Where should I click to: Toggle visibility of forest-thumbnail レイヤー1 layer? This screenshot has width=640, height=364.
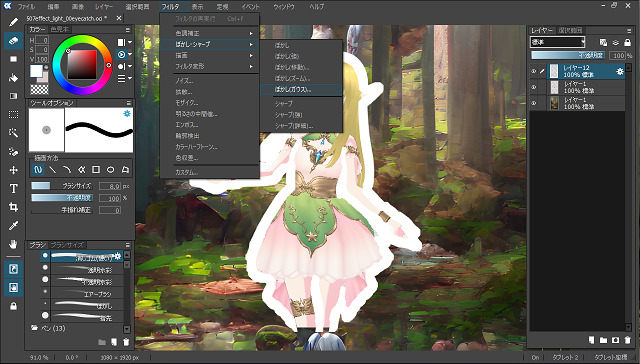point(533,104)
